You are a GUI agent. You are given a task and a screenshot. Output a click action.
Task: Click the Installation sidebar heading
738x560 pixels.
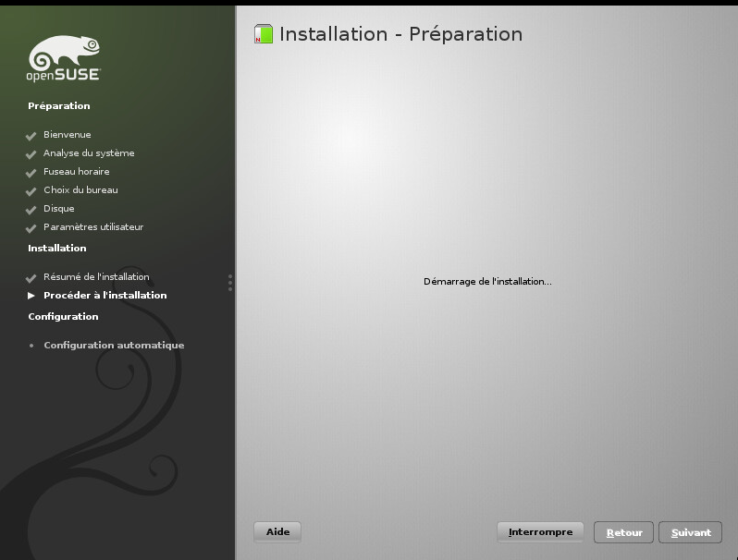point(57,249)
